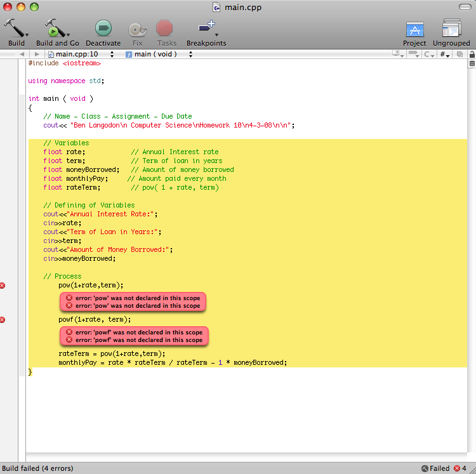Open the Project window icon

[414, 29]
